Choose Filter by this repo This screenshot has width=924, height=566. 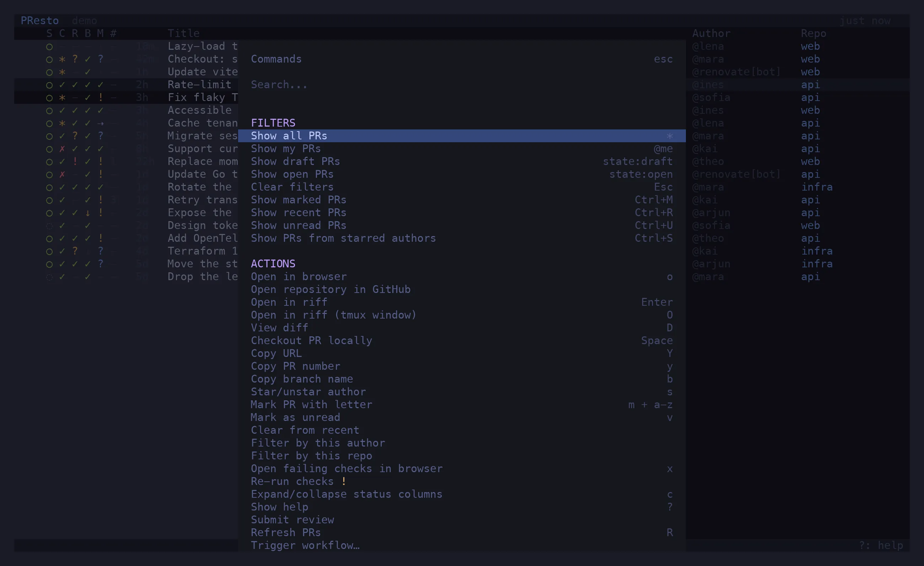462,456
